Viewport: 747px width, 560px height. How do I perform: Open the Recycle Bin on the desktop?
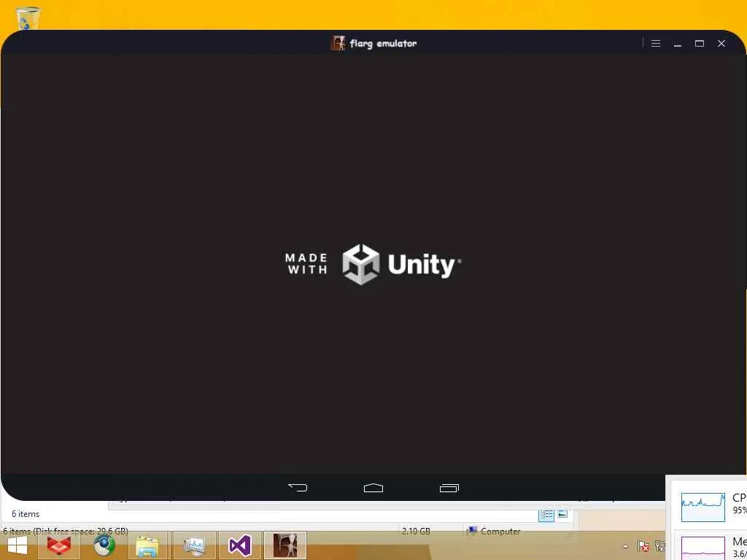[28, 18]
